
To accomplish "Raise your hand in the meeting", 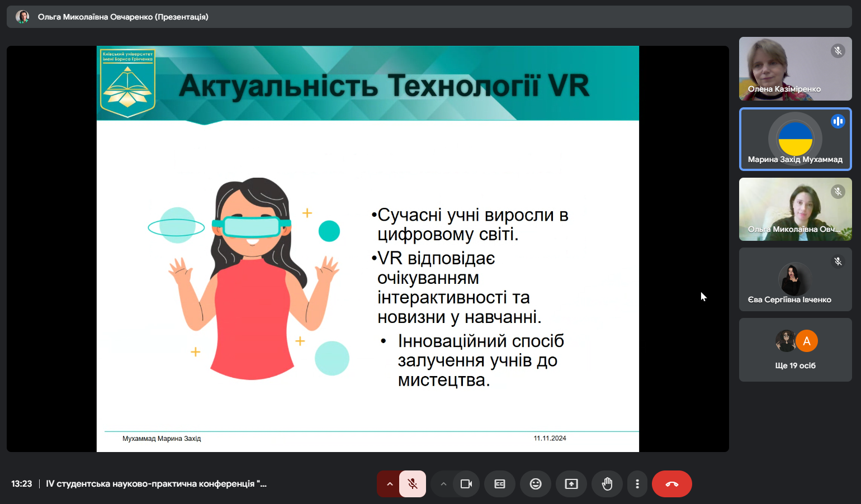I will coord(607,484).
